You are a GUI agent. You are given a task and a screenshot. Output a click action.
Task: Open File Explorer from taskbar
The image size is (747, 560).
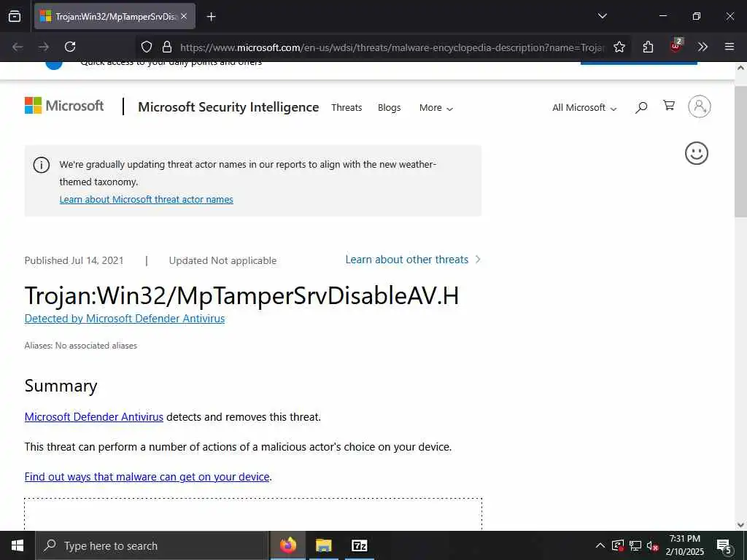tap(323, 545)
